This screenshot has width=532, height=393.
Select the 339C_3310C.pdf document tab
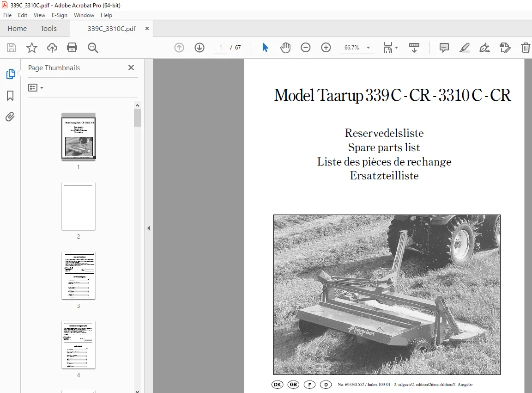click(111, 29)
